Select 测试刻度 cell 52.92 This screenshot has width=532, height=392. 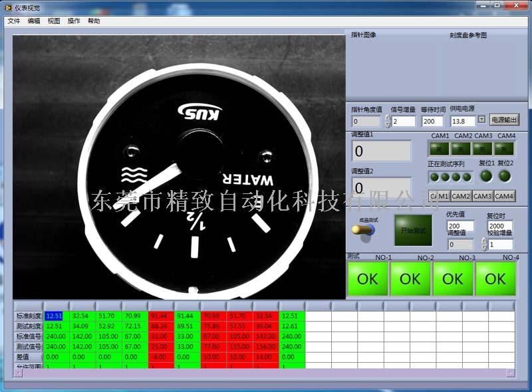tap(109, 326)
